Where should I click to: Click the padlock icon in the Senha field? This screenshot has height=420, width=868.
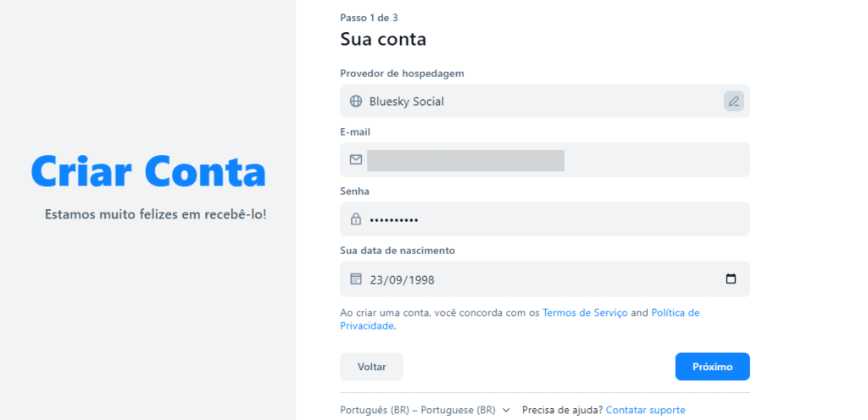356,219
